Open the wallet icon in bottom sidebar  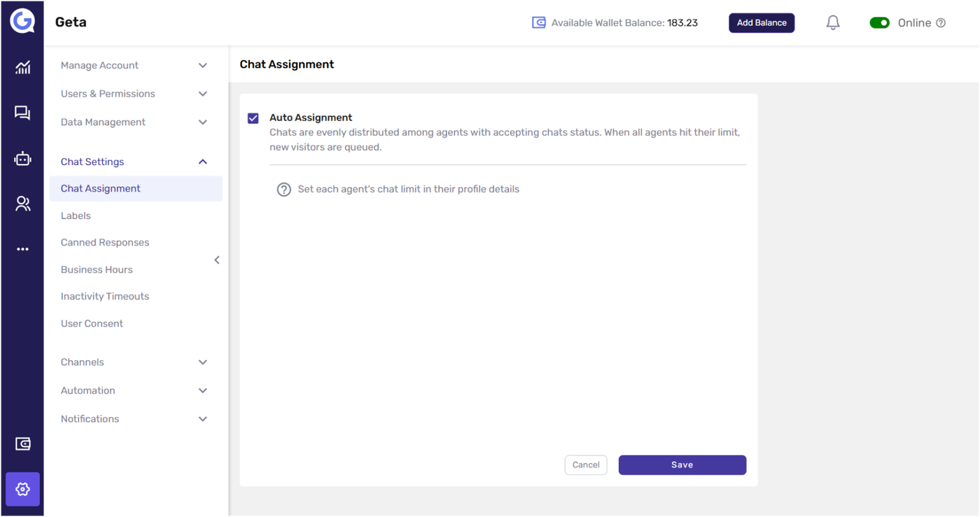22,444
